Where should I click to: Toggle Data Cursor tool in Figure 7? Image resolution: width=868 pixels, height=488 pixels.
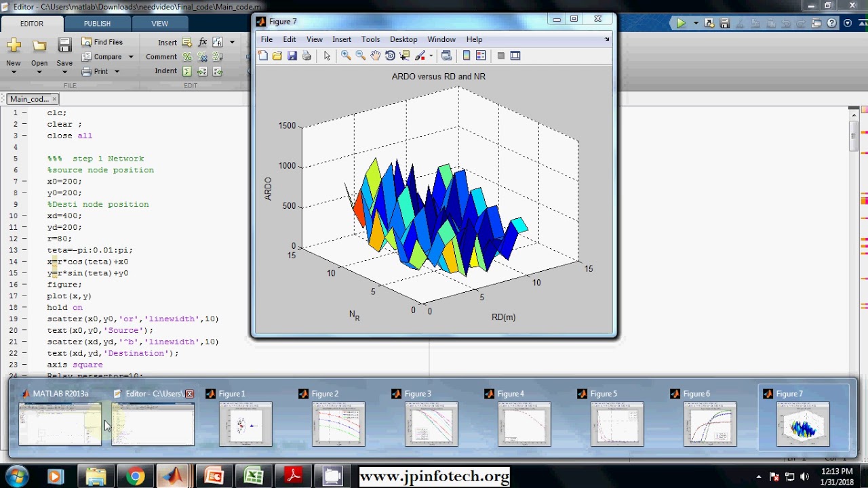pyautogui.click(x=405, y=56)
